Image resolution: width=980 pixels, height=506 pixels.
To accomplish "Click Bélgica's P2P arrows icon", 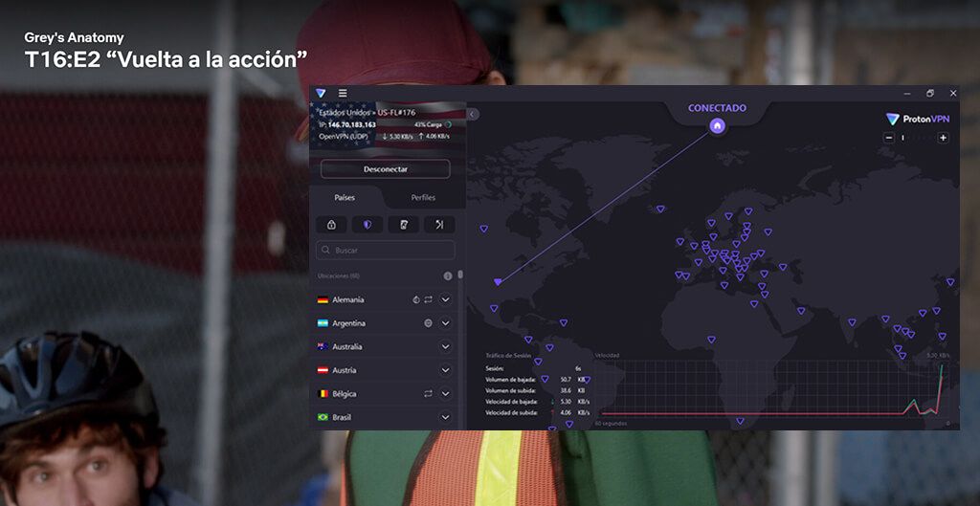I will pos(428,393).
